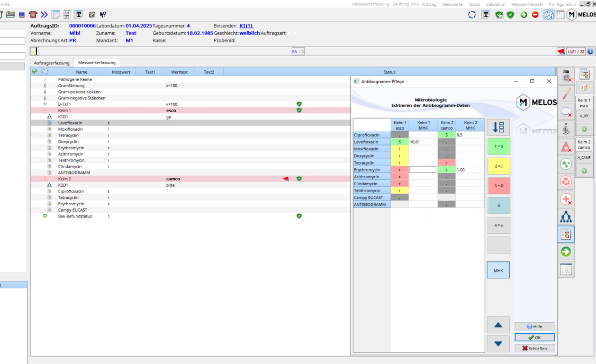
Task: Click the green plus add icon in top toolbar
Action: tap(523, 15)
